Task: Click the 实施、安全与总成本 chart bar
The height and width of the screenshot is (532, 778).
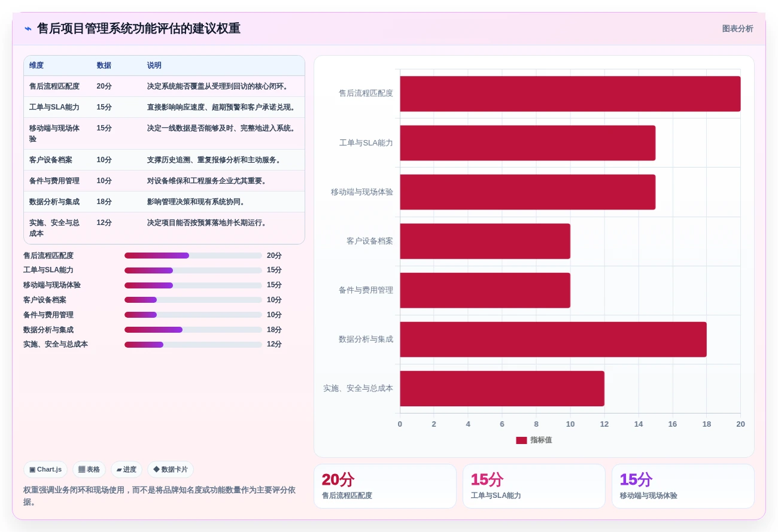Action: click(502, 388)
